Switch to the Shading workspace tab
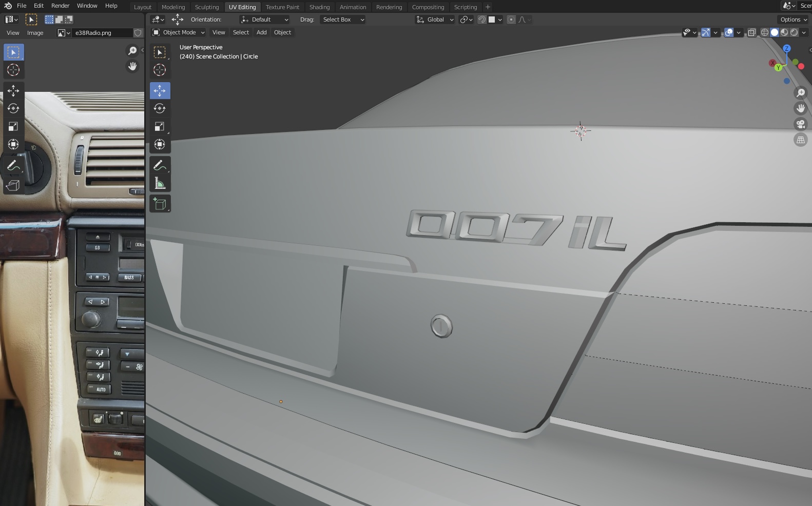Screen dimensions: 812x506 coord(319,7)
